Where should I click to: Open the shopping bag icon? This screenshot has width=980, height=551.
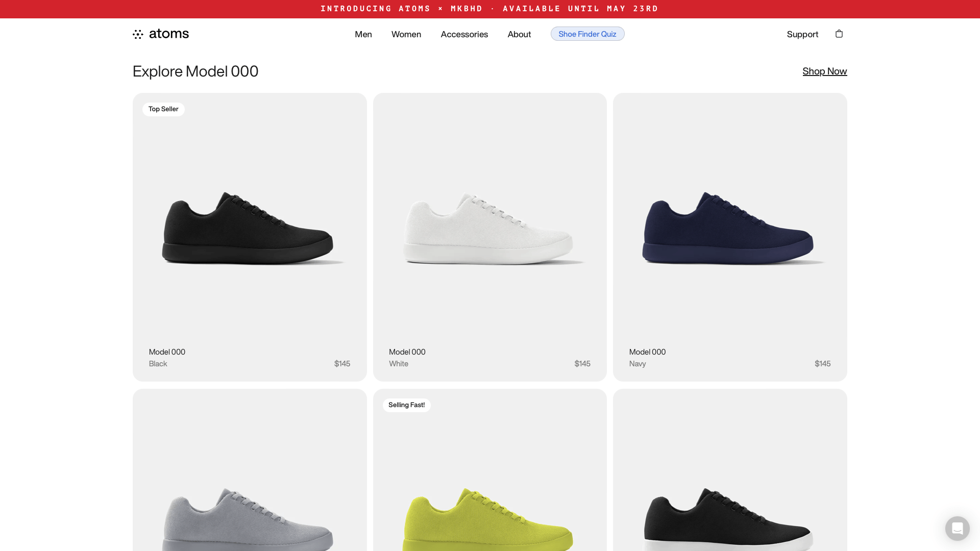839,34
